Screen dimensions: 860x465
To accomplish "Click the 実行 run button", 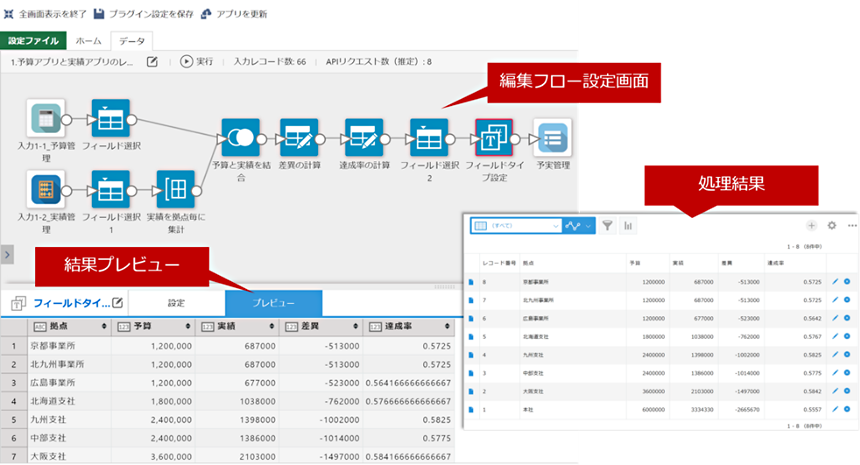I will (x=196, y=62).
